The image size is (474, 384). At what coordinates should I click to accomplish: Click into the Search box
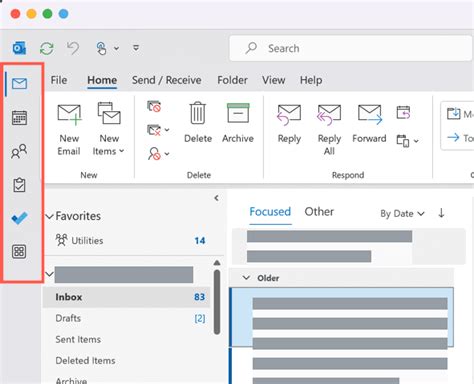(351, 49)
